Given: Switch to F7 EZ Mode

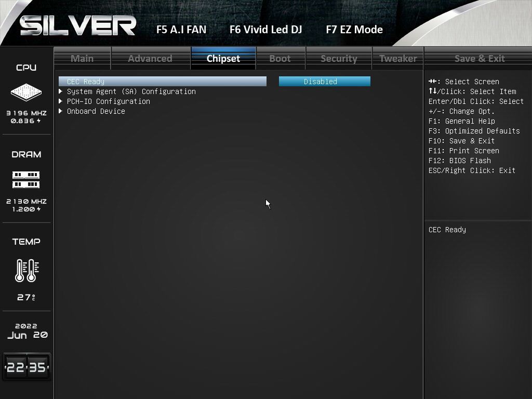Looking at the screenshot, I should point(354,30).
